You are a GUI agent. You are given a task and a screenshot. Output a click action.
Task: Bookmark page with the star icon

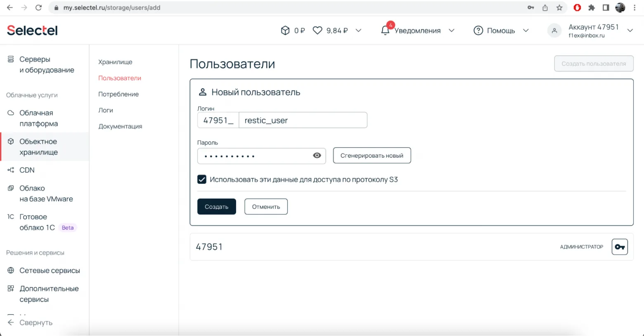tap(559, 7)
